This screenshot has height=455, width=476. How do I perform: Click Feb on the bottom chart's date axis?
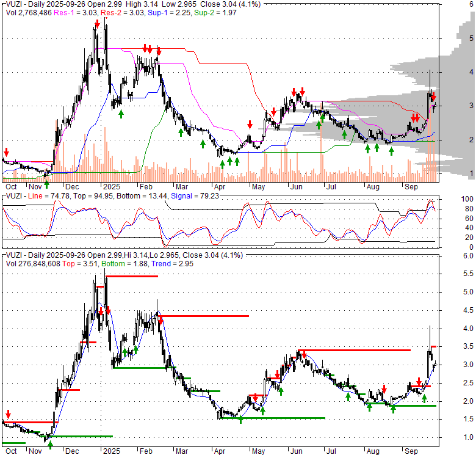point(146,451)
